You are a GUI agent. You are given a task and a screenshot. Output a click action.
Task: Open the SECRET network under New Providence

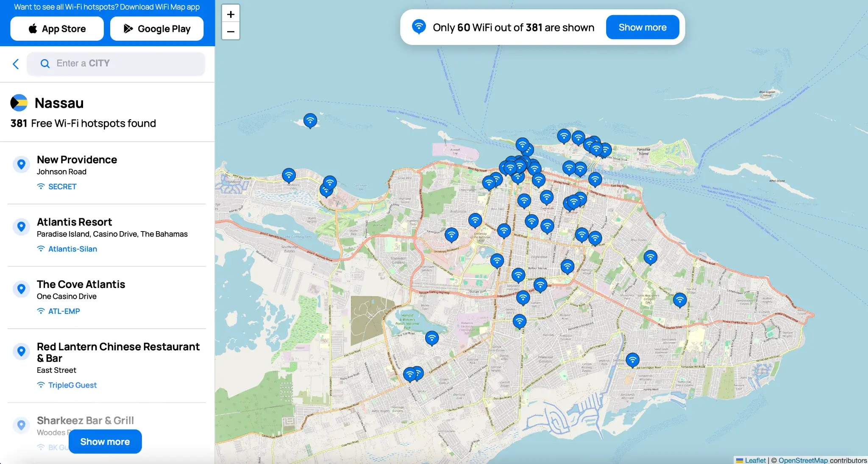tap(62, 186)
